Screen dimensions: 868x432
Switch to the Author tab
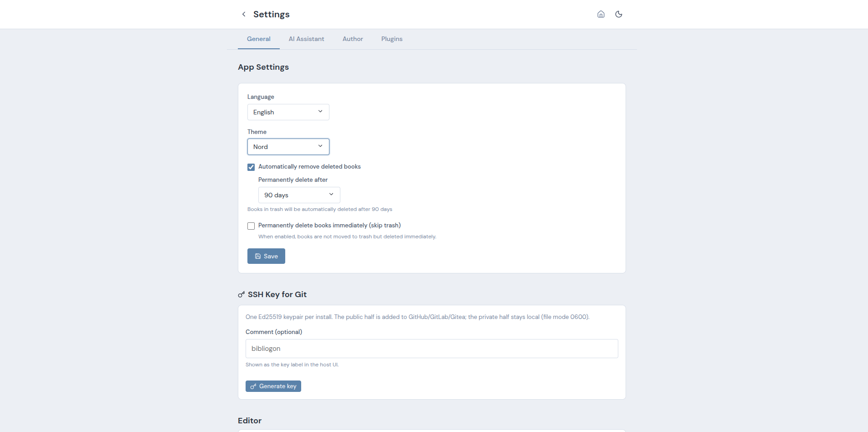(353, 39)
